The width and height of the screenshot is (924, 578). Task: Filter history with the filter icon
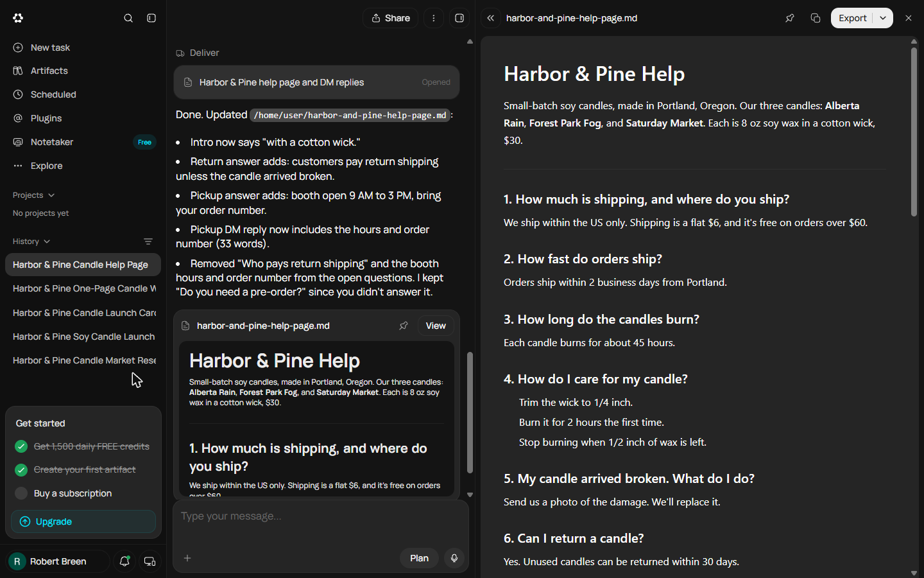[148, 241]
